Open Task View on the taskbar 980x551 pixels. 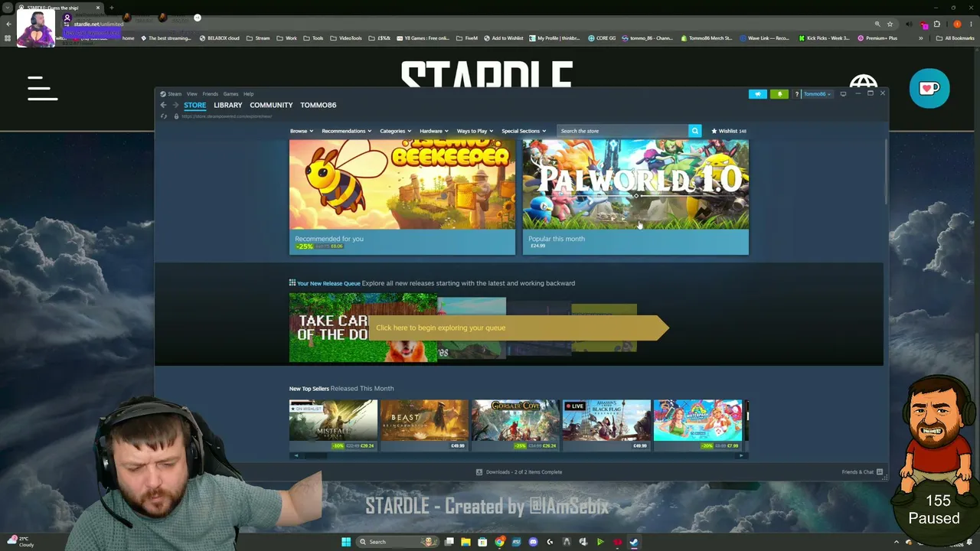(x=449, y=542)
